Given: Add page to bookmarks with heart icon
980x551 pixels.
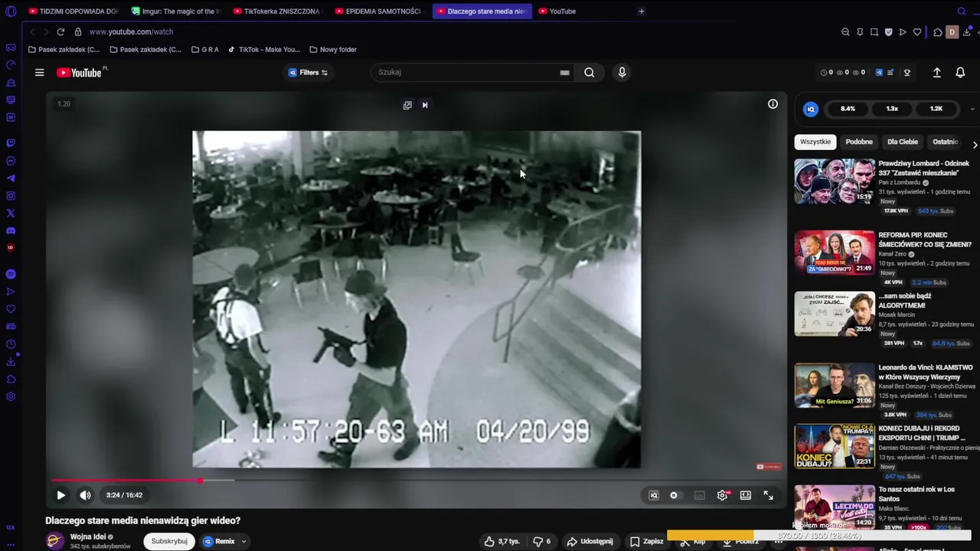Looking at the screenshot, I should (917, 32).
